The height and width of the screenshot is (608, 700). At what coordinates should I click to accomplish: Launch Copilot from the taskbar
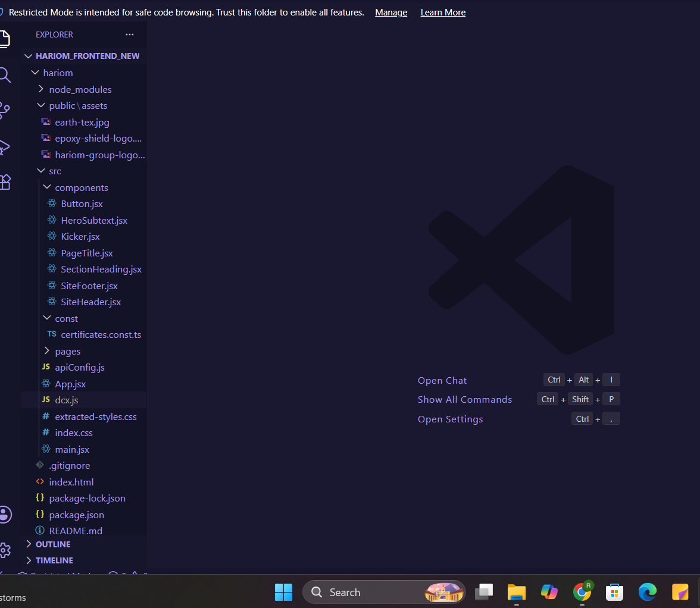tap(549, 592)
